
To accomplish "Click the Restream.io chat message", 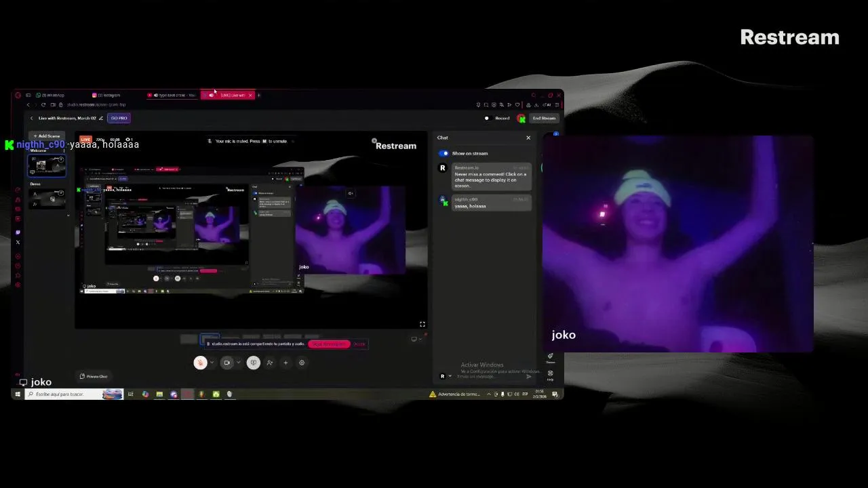I will point(491,177).
